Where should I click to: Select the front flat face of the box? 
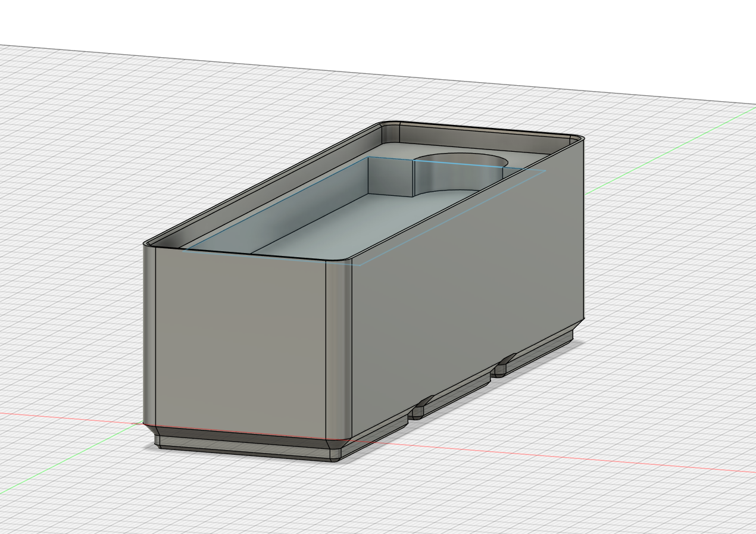(x=240, y=342)
